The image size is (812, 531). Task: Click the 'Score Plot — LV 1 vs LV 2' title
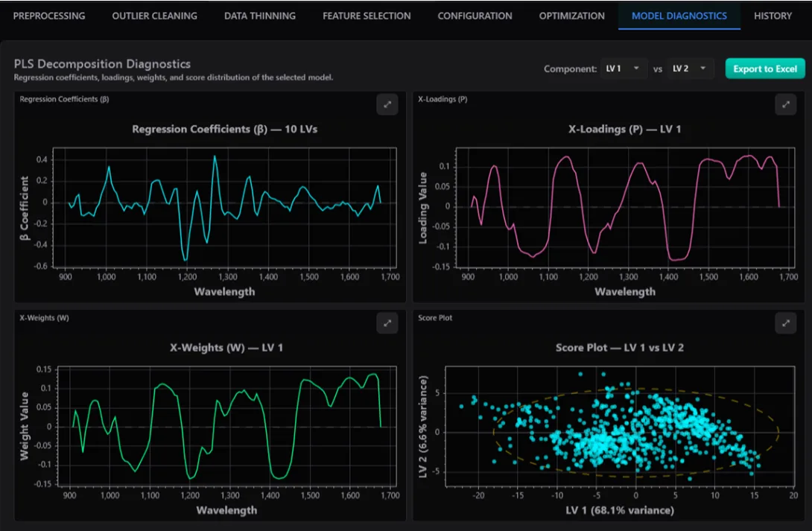pos(619,348)
